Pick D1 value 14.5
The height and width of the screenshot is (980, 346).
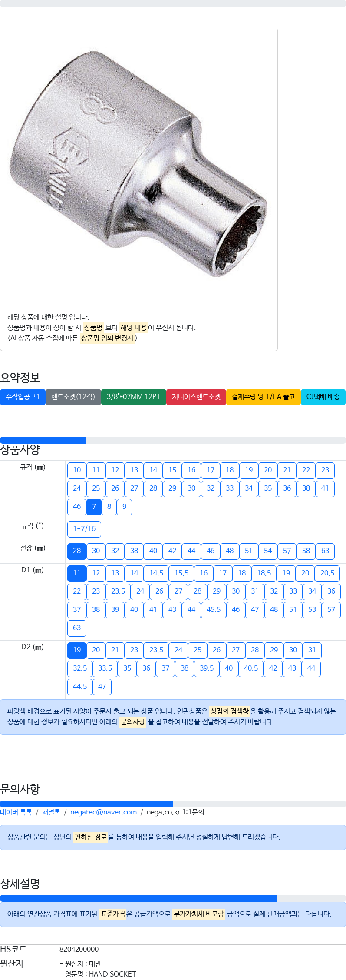156,573
